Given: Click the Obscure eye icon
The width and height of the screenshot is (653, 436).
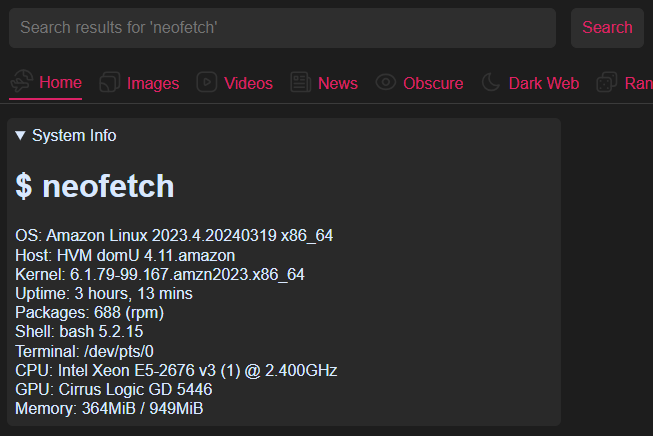Looking at the screenshot, I should [386, 83].
